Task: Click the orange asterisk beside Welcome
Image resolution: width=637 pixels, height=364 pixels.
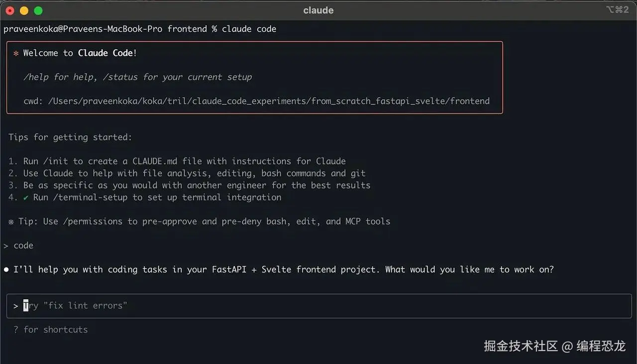Action: [x=16, y=53]
